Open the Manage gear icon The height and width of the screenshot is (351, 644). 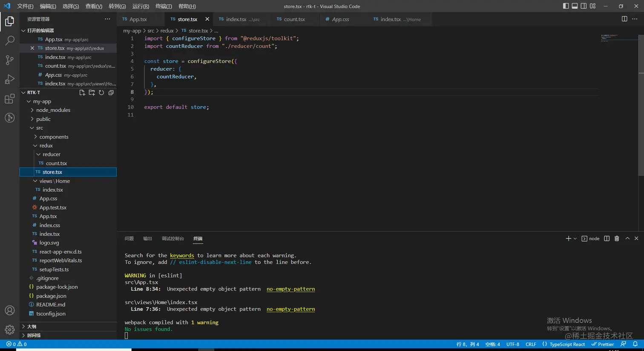pos(9,330)
